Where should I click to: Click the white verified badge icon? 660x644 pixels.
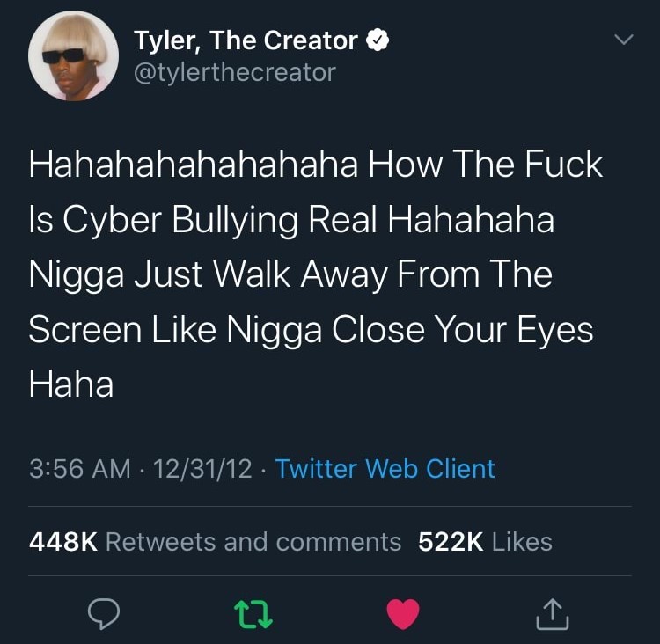(378, 40)
